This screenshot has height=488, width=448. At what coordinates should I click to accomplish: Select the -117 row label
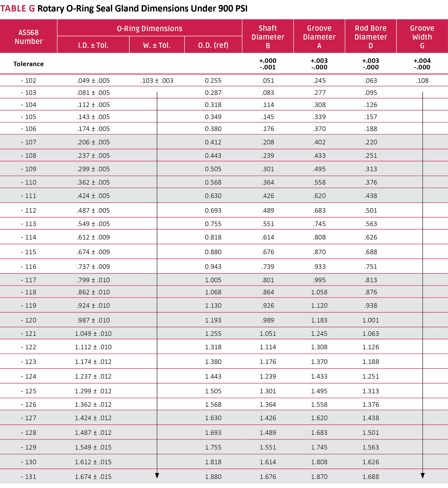pyautogui.click(x=28, y=280)
